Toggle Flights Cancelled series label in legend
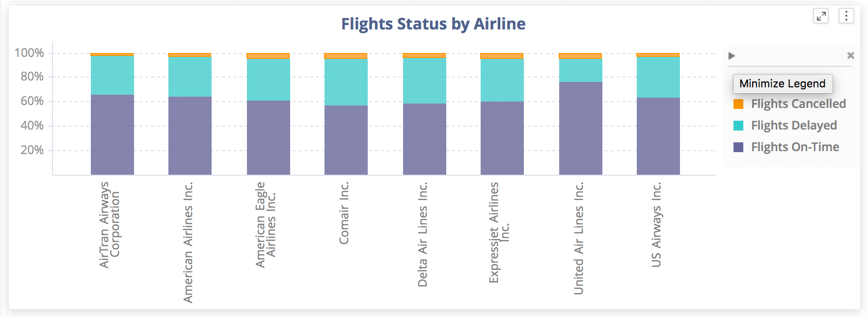 [798, 104]
